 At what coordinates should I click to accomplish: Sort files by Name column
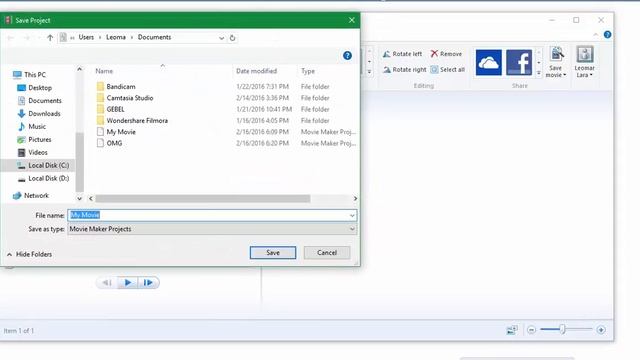(104, 71)
